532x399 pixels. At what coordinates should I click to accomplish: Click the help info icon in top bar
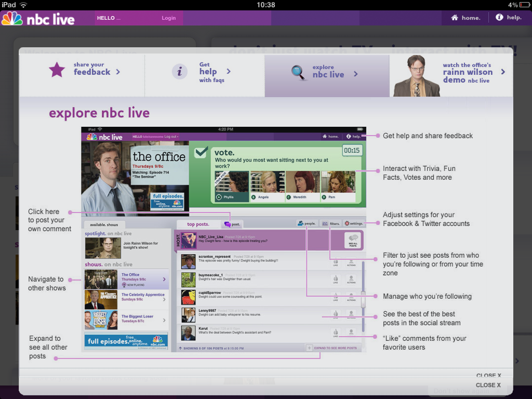[x=499, y=18]
